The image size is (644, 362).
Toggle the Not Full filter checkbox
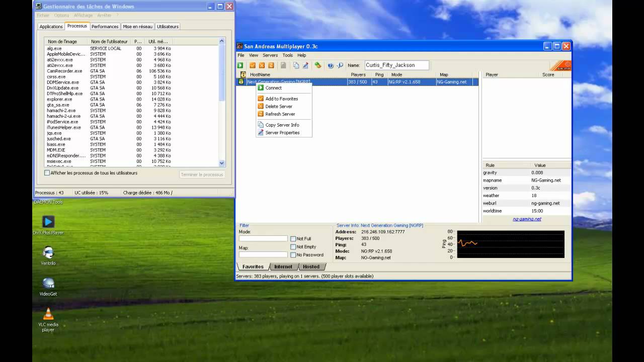coord(293,239)
